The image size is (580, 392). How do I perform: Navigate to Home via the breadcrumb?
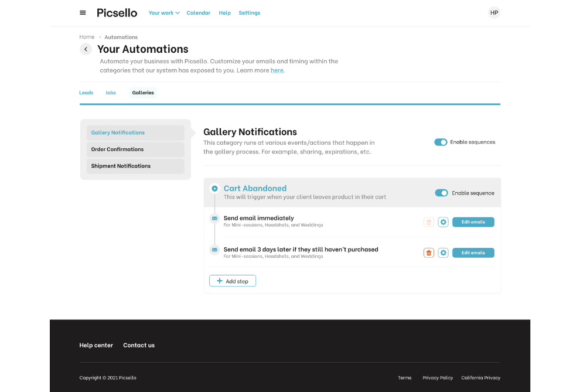(x=86, y=36)
